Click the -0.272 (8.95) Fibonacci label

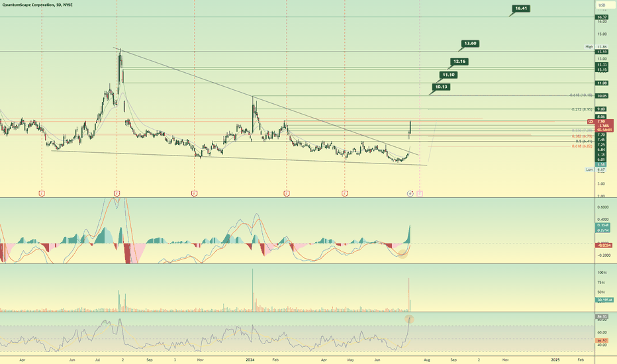[x=582, y=109]
